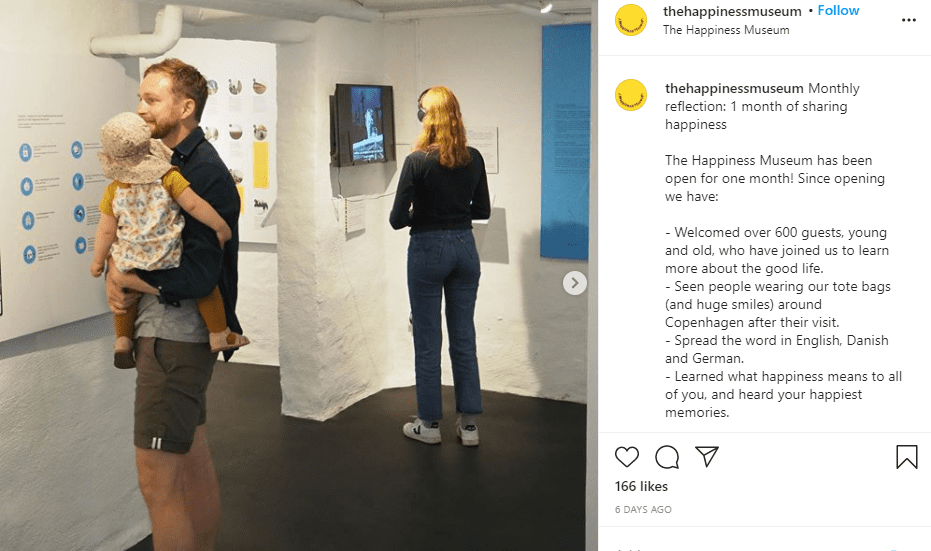Open thehappinessmuseum username in the header
Screen dimensions: 931x551
[732, 11]
